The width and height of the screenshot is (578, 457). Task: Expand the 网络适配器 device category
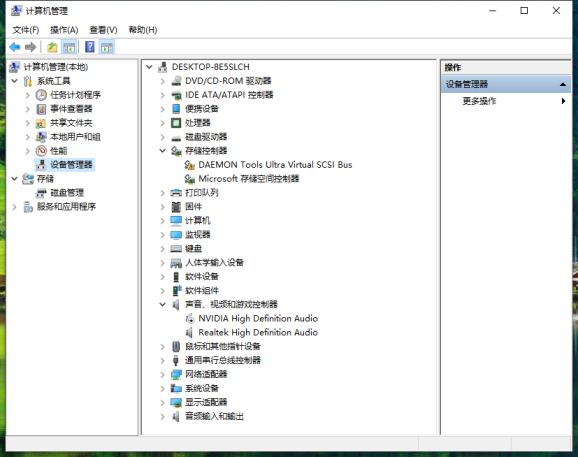tap(163, 374)
